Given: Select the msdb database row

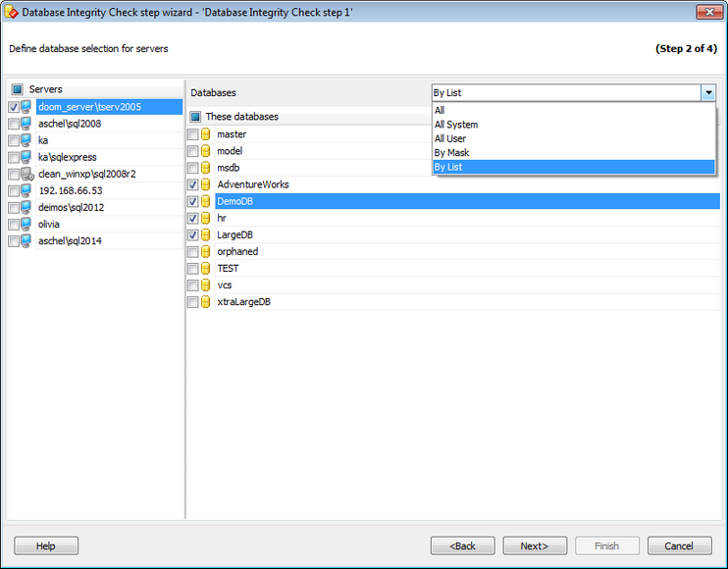Looking at the screenshot, I should (x=323, y=168).
